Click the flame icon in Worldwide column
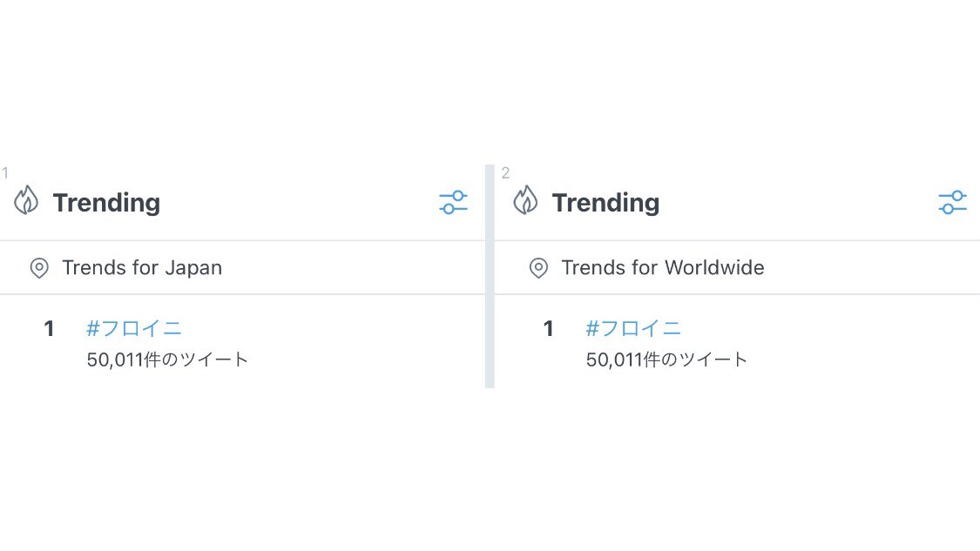 (525, 200)
